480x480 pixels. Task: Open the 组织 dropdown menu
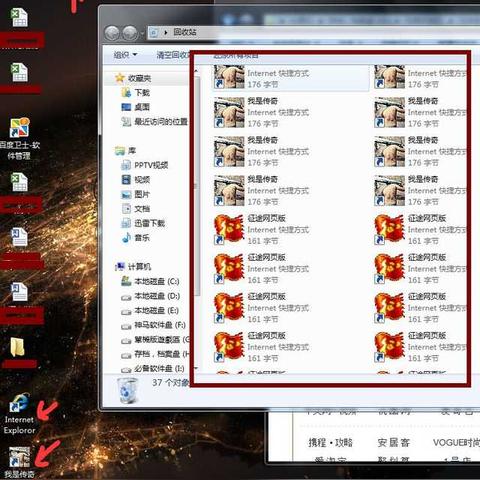tap(125, 55)
